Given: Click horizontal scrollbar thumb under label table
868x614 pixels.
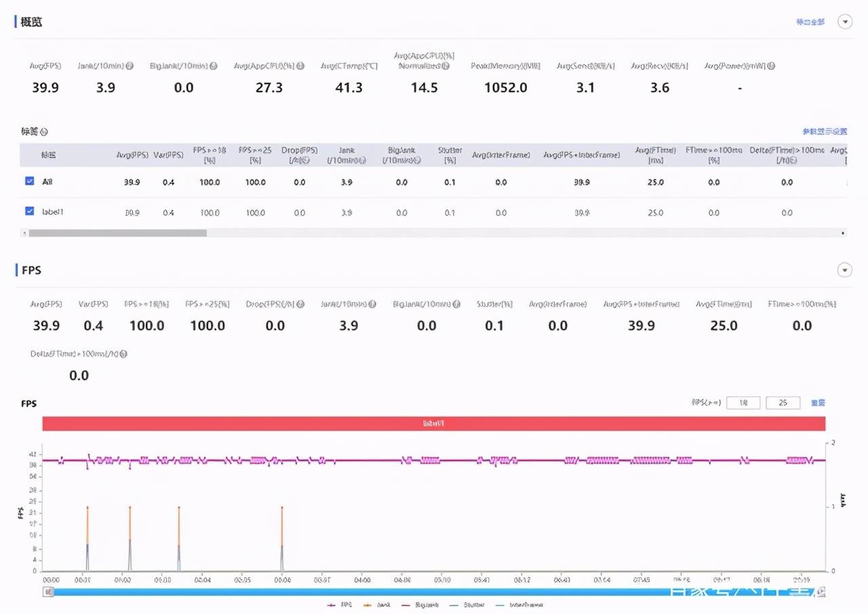Looking at the screenshot, I should coord(117,232).
